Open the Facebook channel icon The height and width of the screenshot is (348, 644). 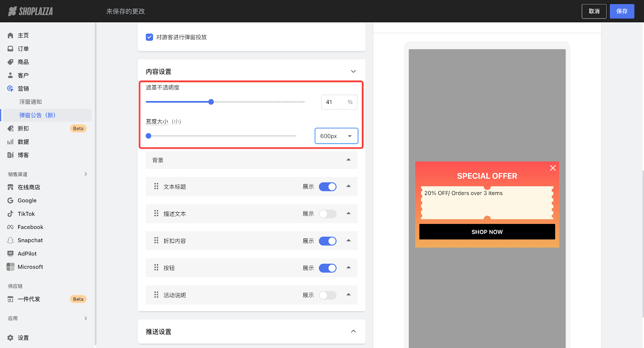pos(10,227)
